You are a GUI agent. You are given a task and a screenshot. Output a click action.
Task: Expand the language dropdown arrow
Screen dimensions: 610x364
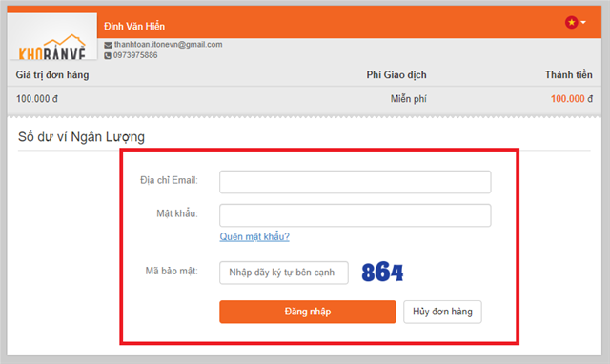point(583,22)
